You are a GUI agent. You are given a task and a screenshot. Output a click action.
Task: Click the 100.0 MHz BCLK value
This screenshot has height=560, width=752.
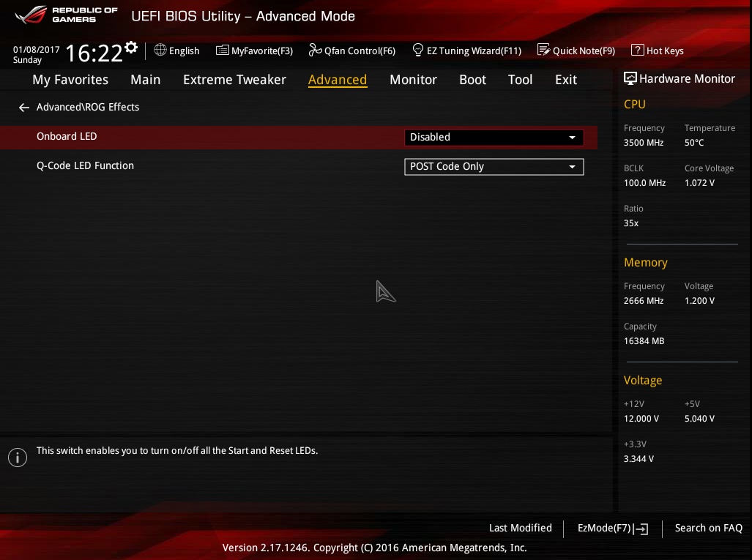pos(644,183)
